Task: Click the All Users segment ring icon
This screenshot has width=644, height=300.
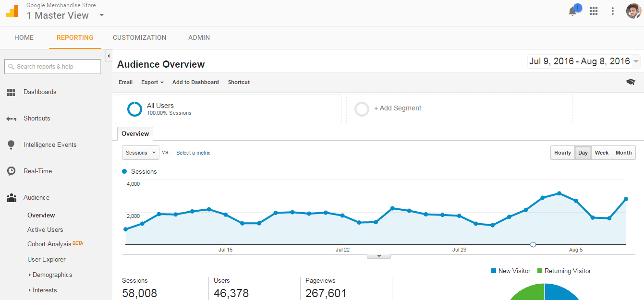Action: [134, 109]
